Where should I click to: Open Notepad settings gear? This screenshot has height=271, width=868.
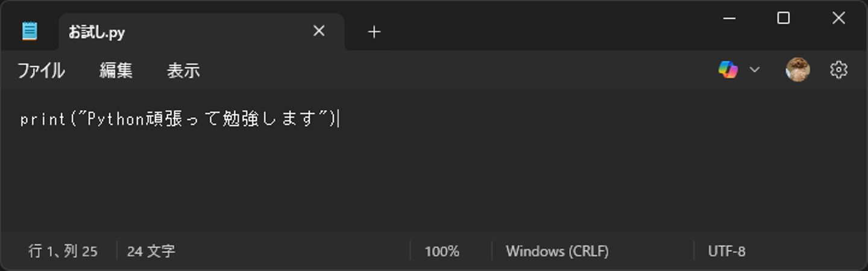coord(838,70)
